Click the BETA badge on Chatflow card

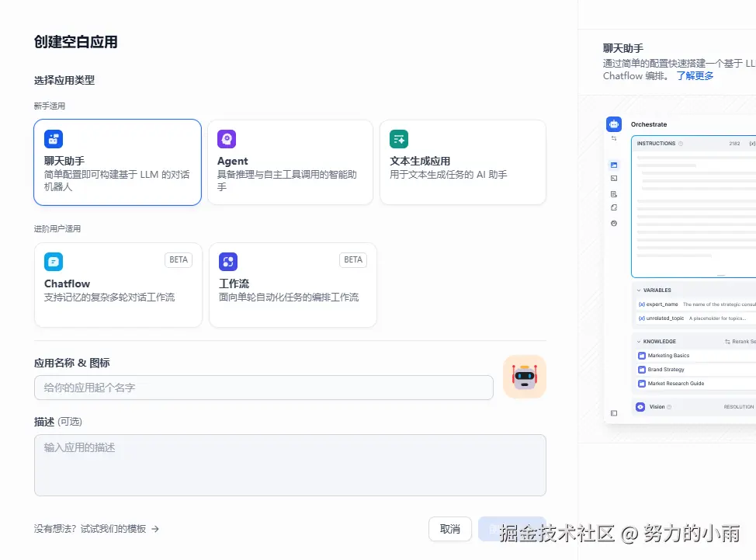coord(179,260)
